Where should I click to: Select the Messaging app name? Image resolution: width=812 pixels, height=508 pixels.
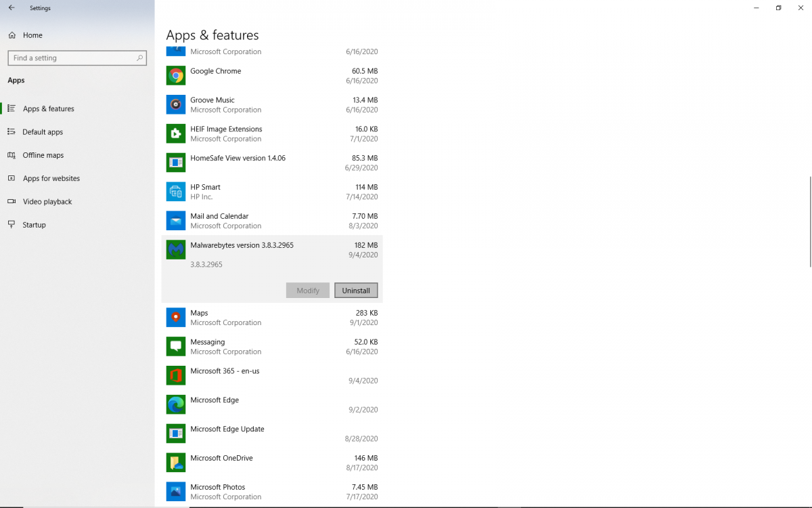pos(208,342)
